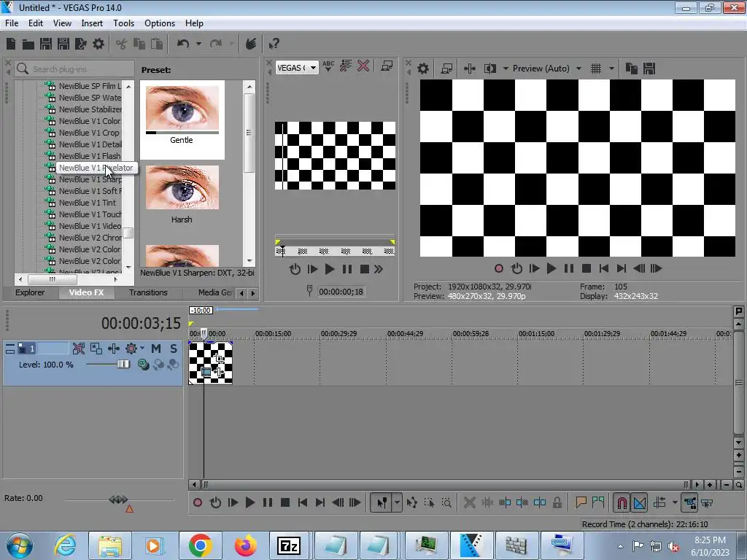
Task: Delete selection with timeline X icon
Action: 469,503
